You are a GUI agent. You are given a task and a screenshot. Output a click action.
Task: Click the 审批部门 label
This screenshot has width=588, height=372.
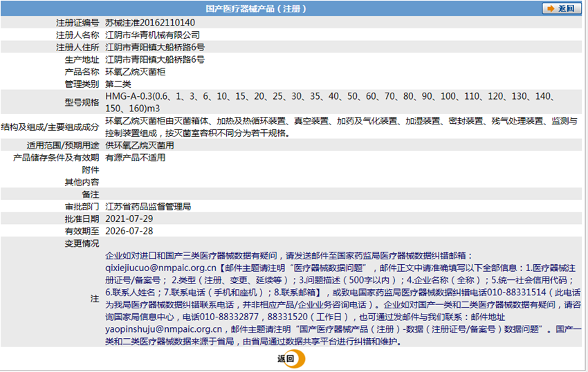click(82, 207)
